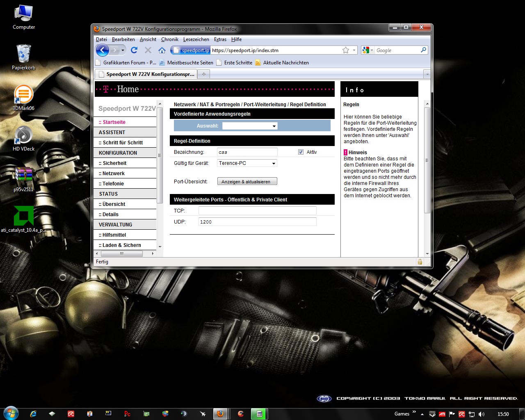Click the sidebar menu vertical scrollbar thumb
The image size is (525, 420).
click(x=160, y=155)
